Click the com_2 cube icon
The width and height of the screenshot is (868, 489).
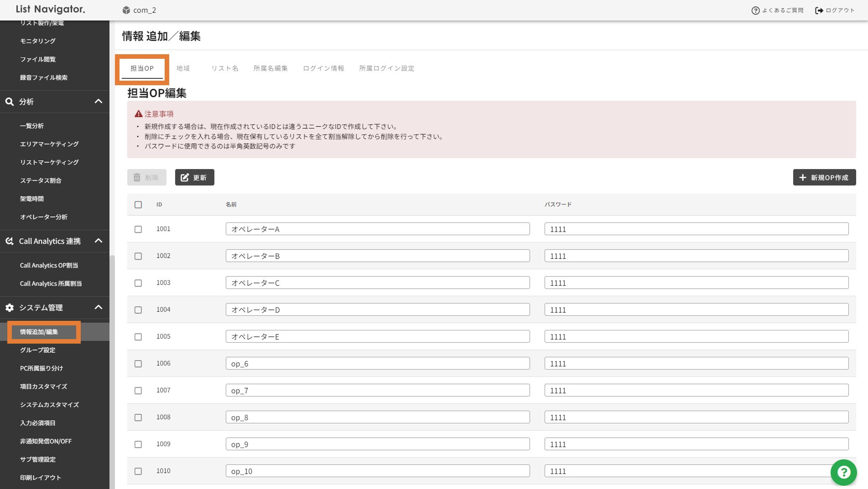[126, 10]
